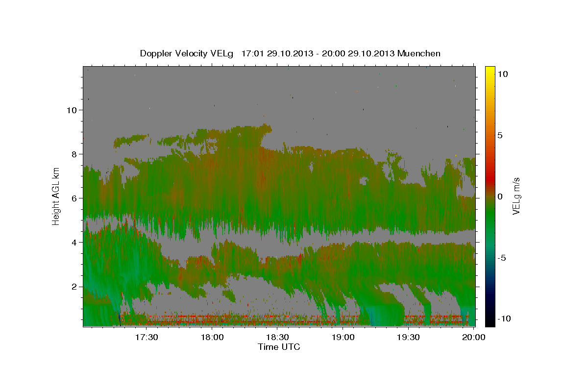
Task: Click the colorbar value 0 label
Action: coord(500,196)
